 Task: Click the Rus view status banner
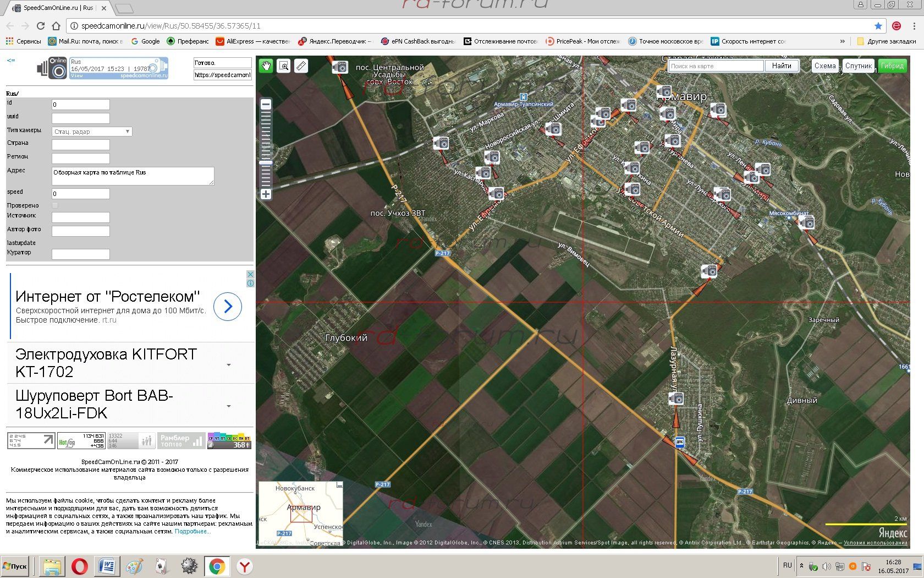[118, 68]
